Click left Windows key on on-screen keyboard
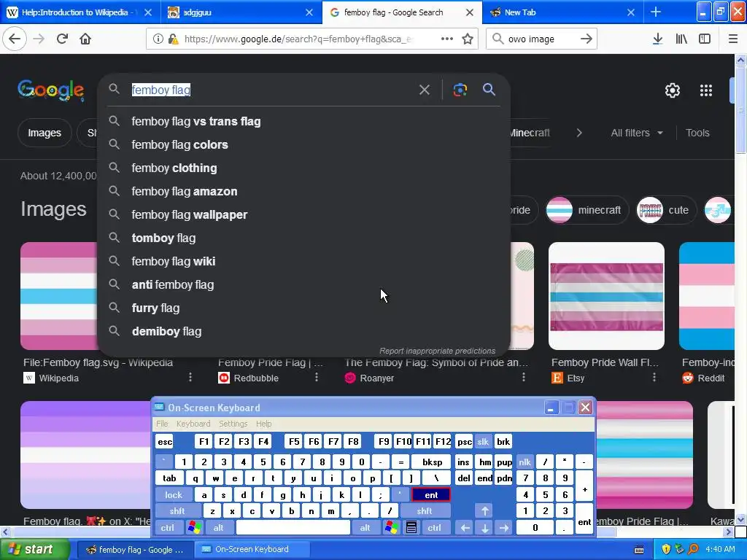 [x=194, y=528]
